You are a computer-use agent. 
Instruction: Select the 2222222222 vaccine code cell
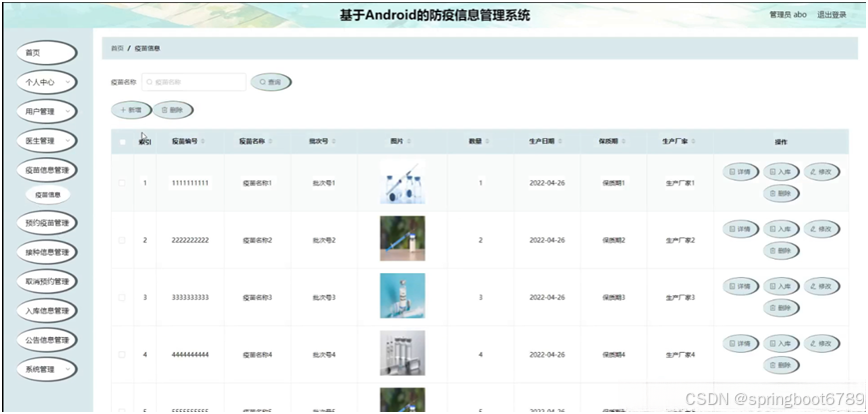(x=190, y=241)
